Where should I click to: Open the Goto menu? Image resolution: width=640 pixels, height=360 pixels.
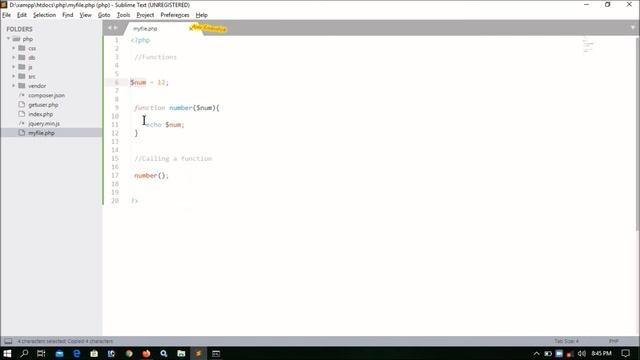pos(104,15)
